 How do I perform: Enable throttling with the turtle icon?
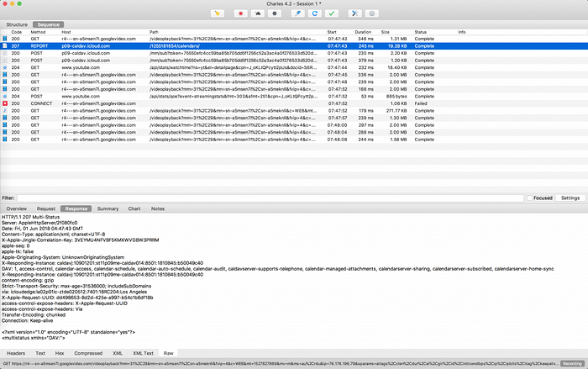point(260,13)
